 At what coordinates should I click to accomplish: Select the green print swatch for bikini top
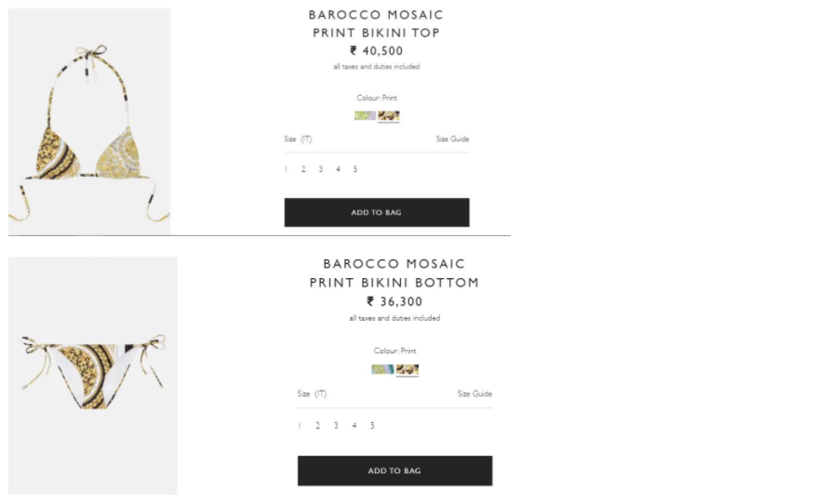click(365, 116)
